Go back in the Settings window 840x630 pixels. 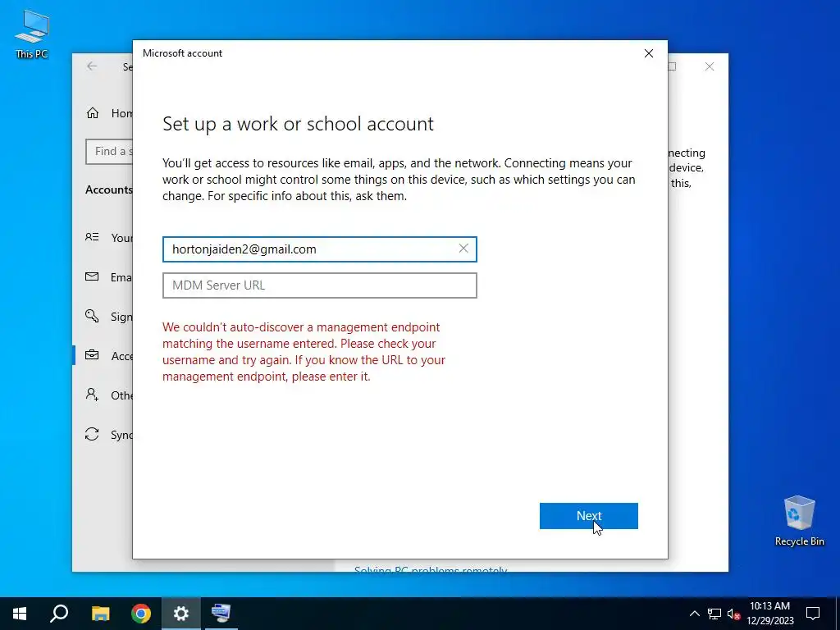coord(92,66)
